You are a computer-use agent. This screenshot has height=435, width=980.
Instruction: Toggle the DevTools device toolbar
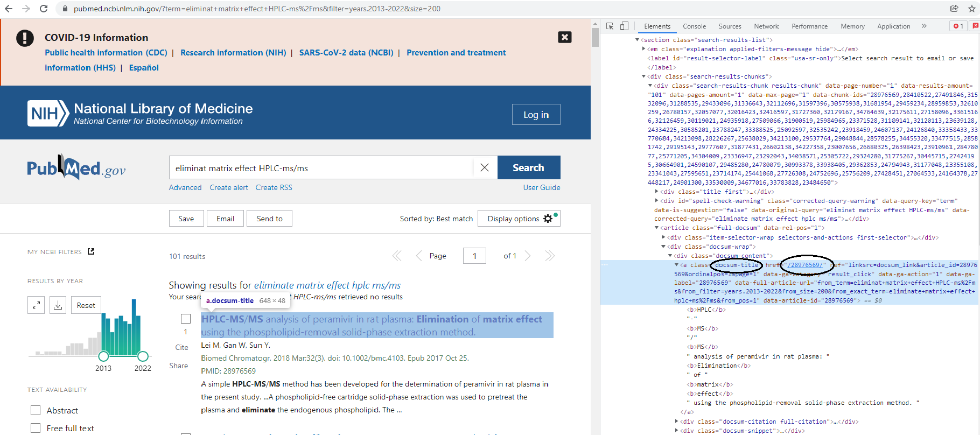click(x=624, y=26)
